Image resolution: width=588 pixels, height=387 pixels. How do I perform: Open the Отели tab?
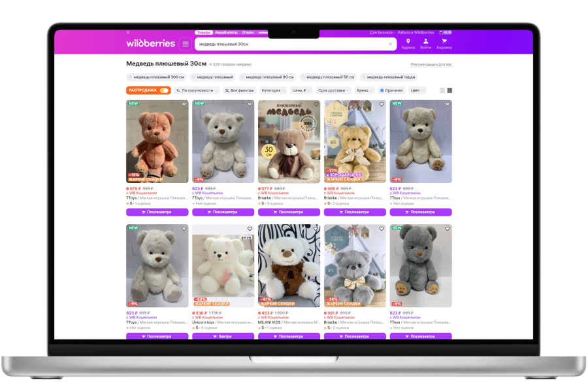click(x=248, y=32)
